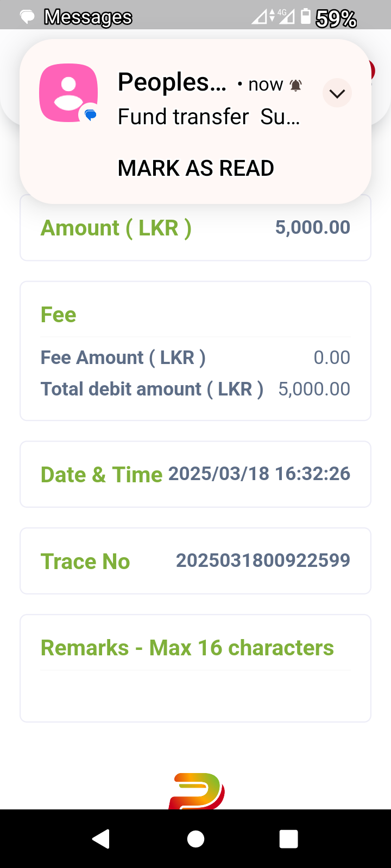Tap the Fee Amount 0.00 value
This screenshot has height=868, width=391.
332,358
